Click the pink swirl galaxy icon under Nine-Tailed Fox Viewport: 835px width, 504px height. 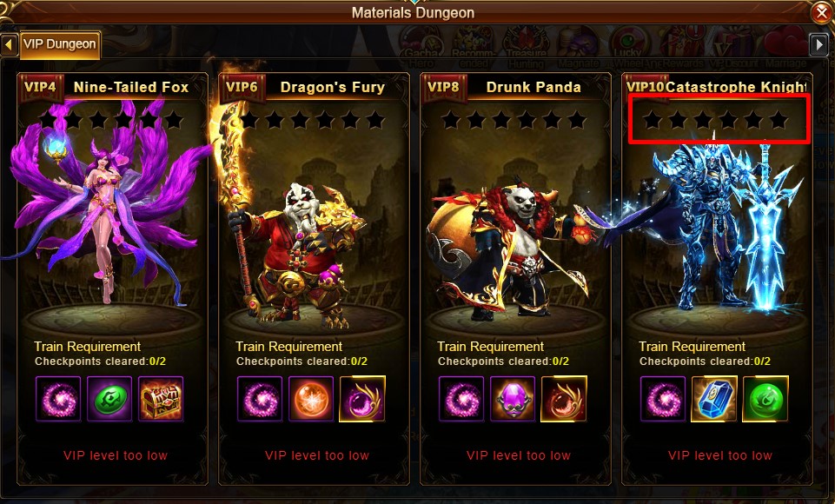coord(58,399)
